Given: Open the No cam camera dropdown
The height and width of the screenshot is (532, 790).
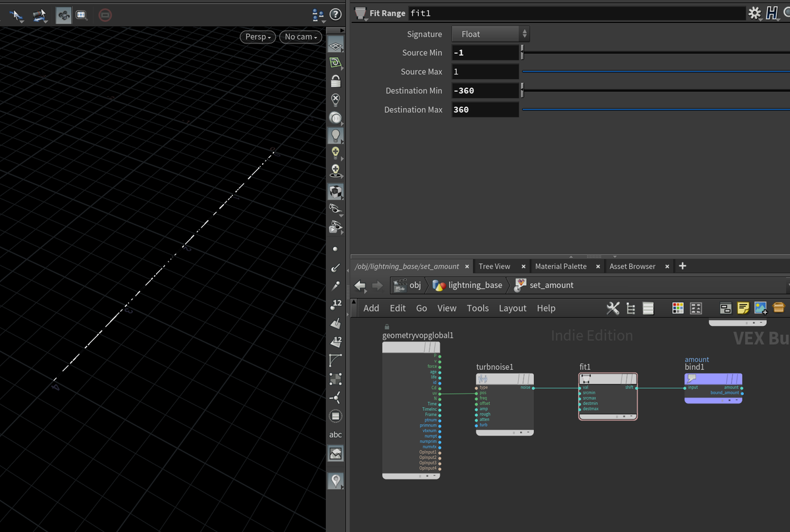Looking at the screenshot, I should pyautogui.click(x=301, y=37).
